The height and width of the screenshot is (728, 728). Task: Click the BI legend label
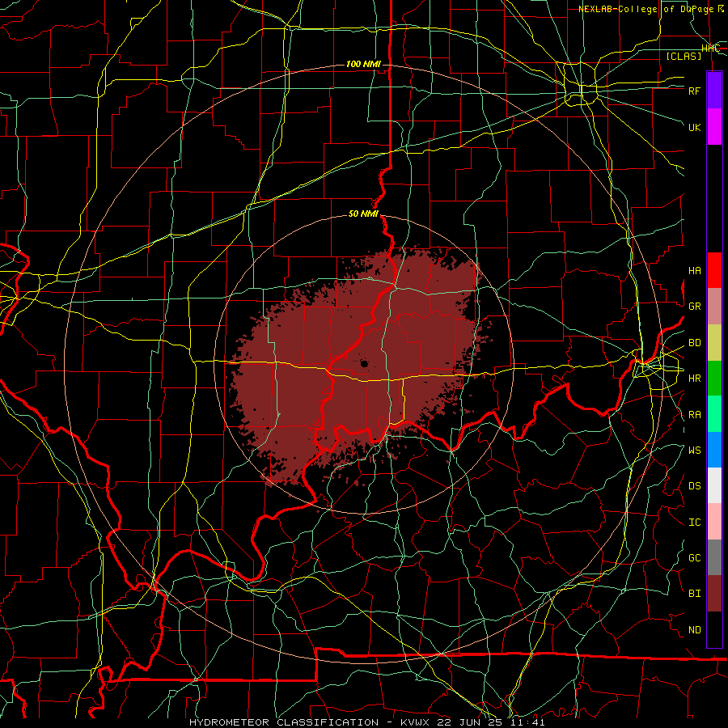coord(695,594)
